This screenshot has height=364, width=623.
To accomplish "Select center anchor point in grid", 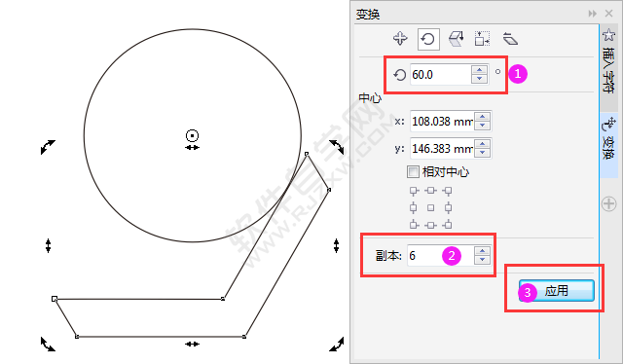I will coord(430,207).
